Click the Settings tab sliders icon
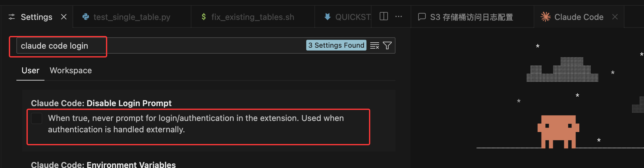 coord(12,17)
